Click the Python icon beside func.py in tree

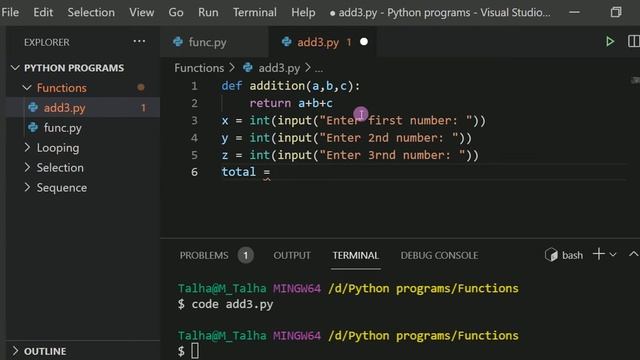[33, 127]
